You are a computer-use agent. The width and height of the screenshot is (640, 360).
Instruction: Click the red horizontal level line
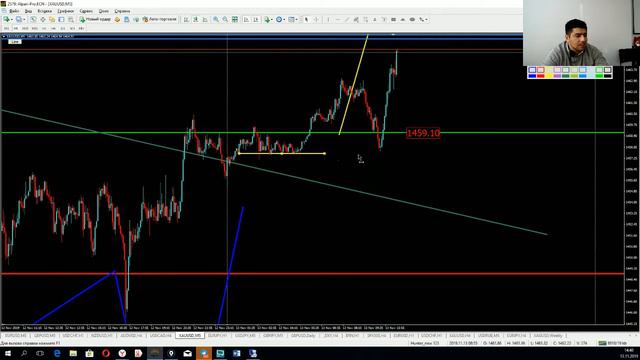[313, 273]
